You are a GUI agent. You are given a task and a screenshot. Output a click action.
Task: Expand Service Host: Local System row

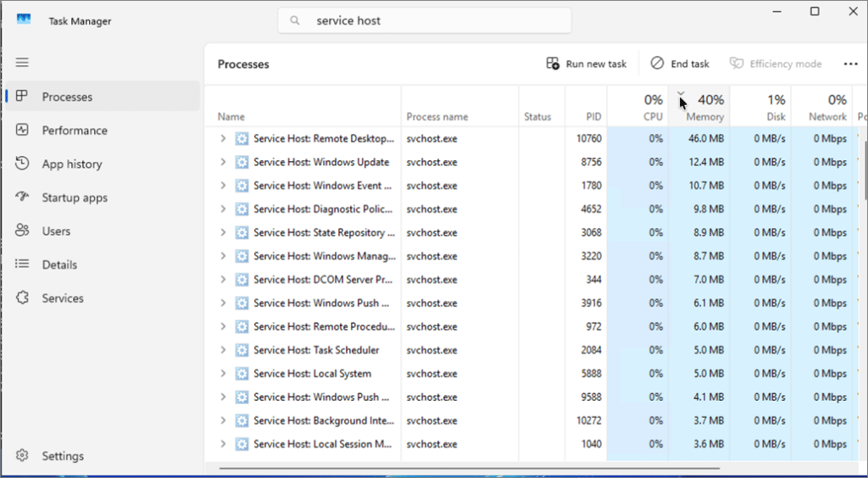[223, 374]
